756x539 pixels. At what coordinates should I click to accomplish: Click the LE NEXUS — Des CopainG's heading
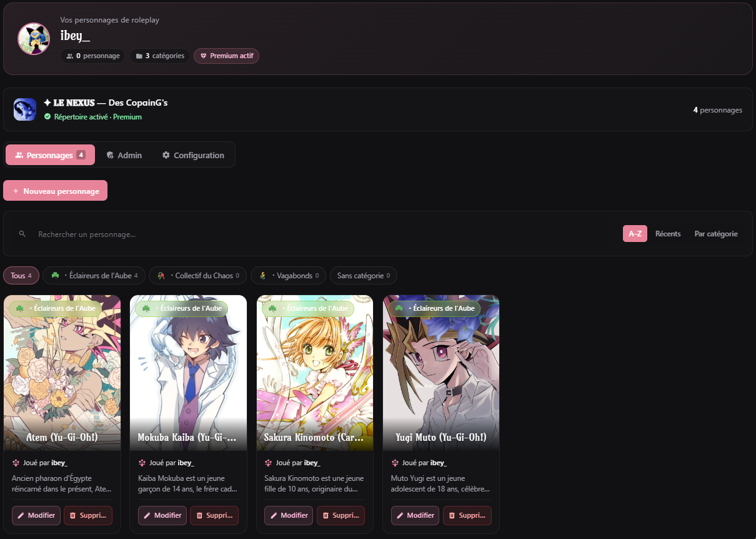106,103
